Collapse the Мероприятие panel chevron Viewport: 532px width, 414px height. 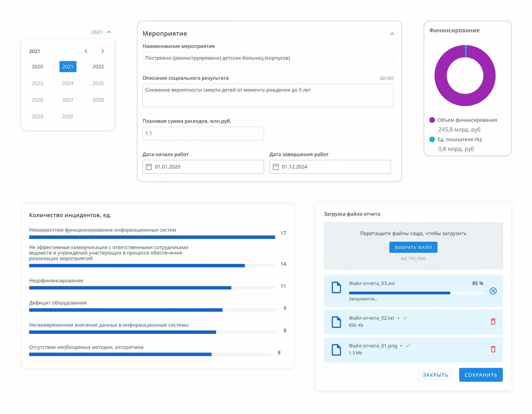coord(392,34)
